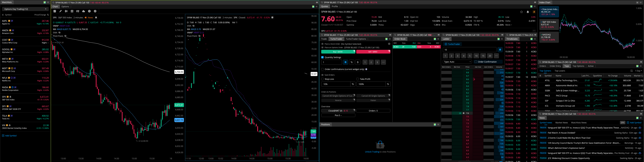This screenshot has height=162, width=644.
Task: Click the Unlock Trading link in Positions
Action: point(372,152)
